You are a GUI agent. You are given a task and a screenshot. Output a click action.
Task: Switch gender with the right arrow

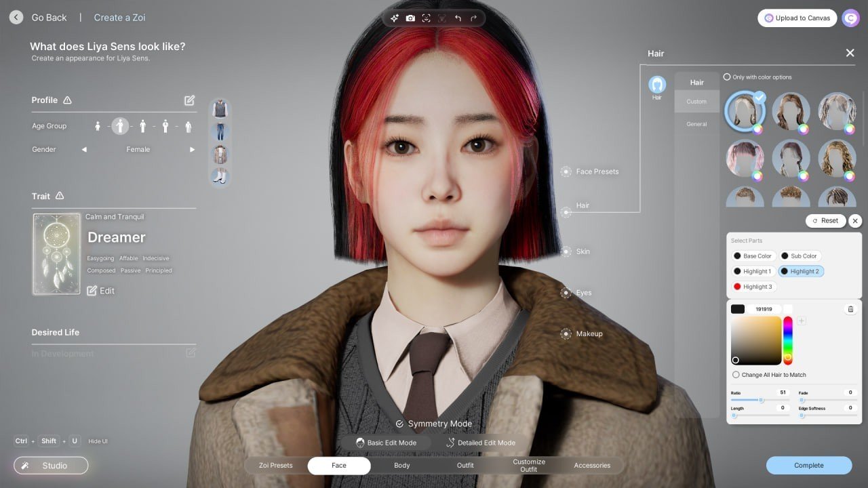(192, 150)
